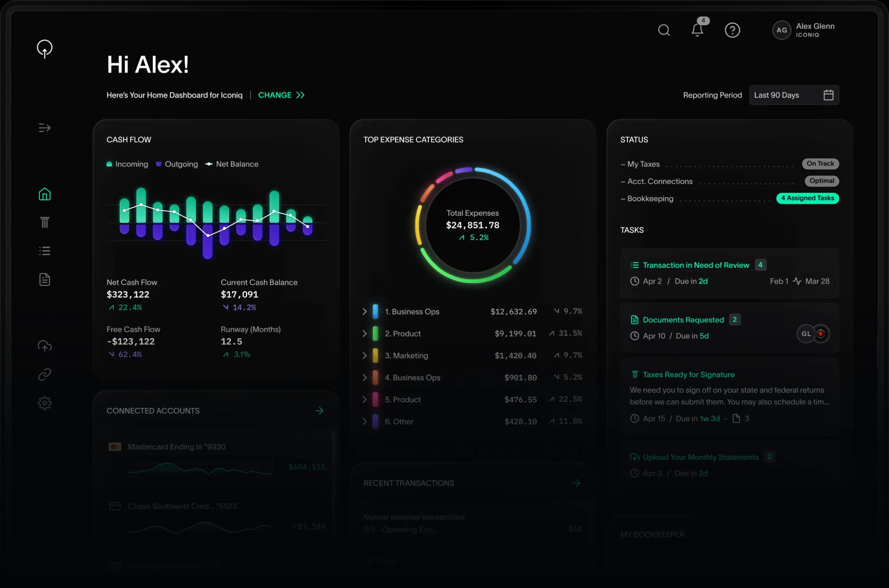Screen dimensions: 889x588
Task: Expand the 1. Business Ops expense row
Action: [x=365, y=312]
